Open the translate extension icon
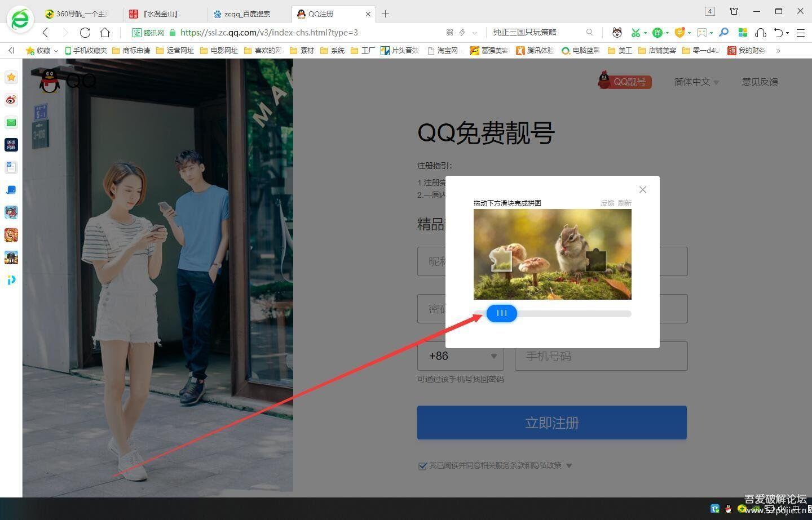 (x=657, y=33)
